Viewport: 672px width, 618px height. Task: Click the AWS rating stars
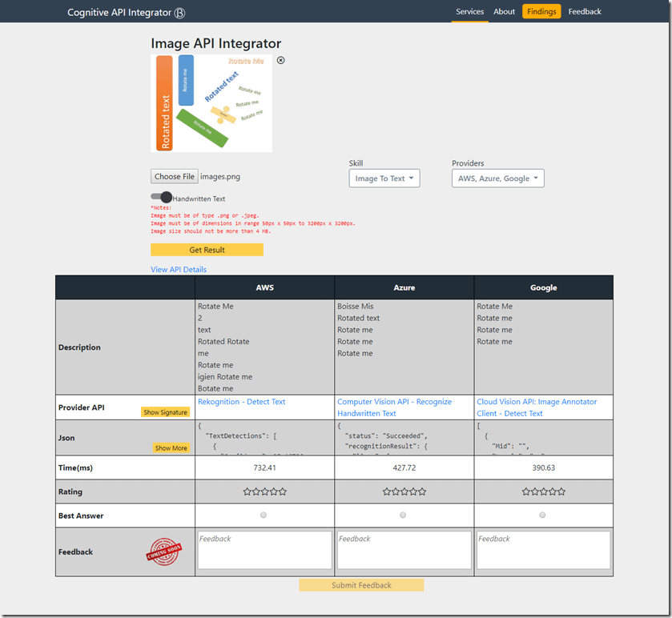(264, 492)
